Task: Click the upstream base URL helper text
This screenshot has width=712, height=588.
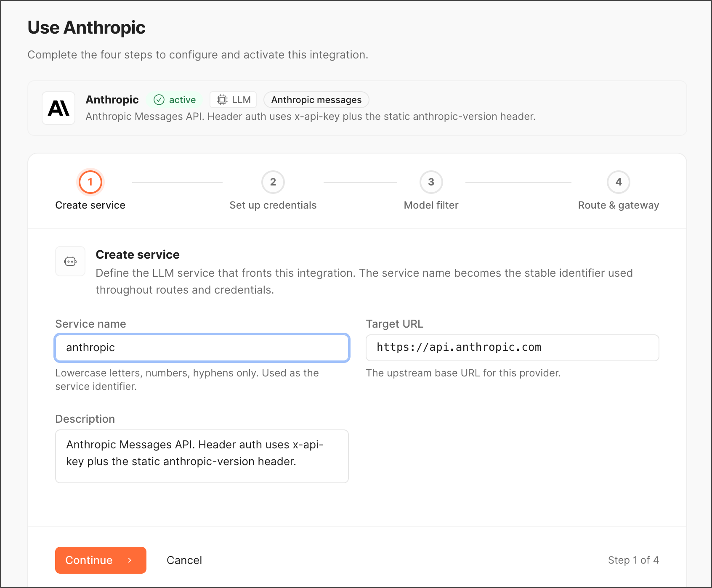Action: (463, 373)
